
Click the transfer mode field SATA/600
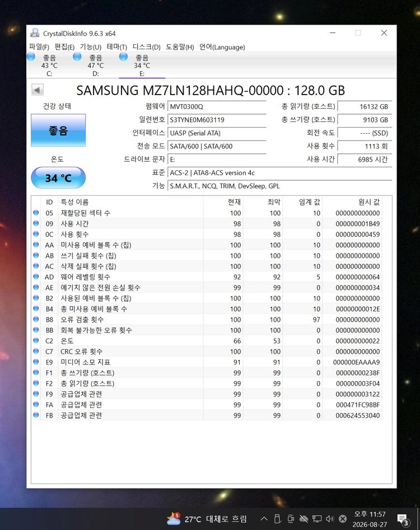[x=217, y=146]
